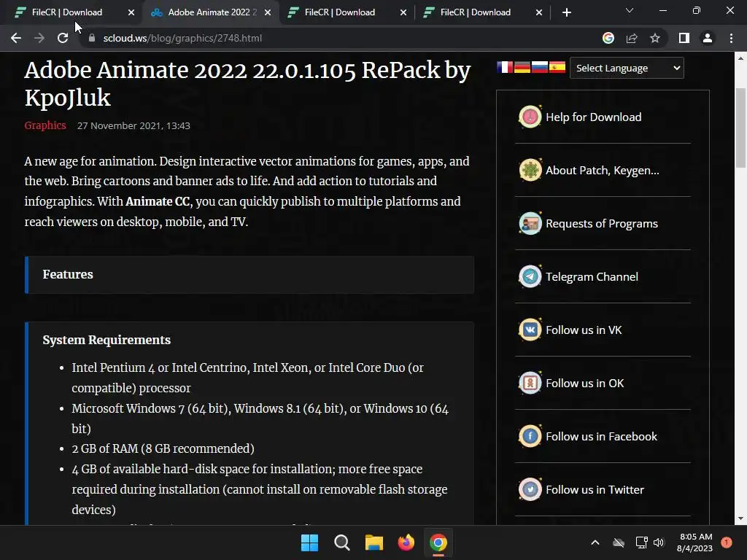Click the scrollbar up arrow
Image resolution: width=747 pixels, height=560 pixels.
tap(740, 58)
